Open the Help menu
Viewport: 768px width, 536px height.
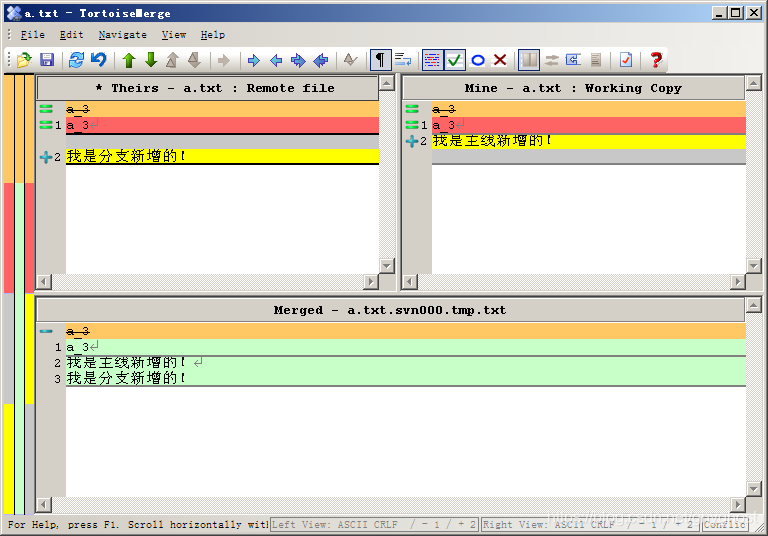tap(213, 35)
